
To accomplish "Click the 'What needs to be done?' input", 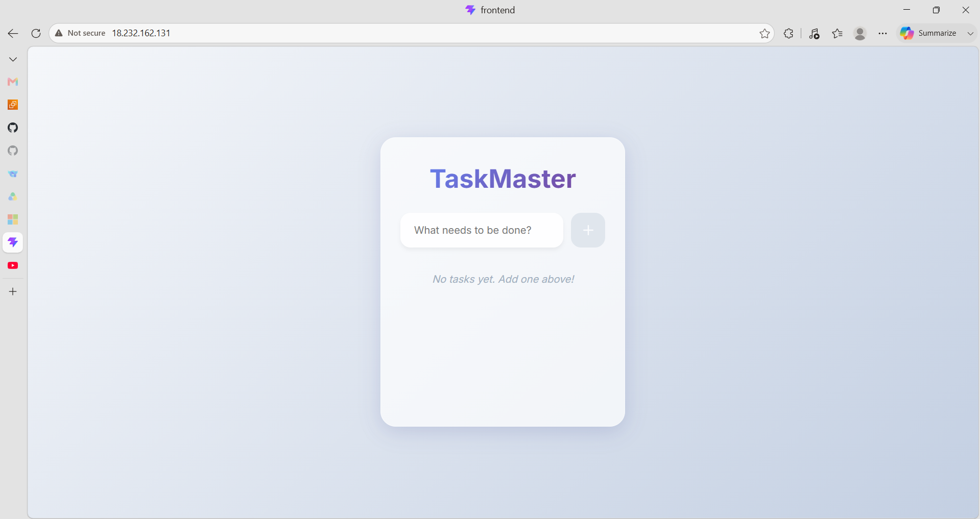I will click(x=482, y=230).
